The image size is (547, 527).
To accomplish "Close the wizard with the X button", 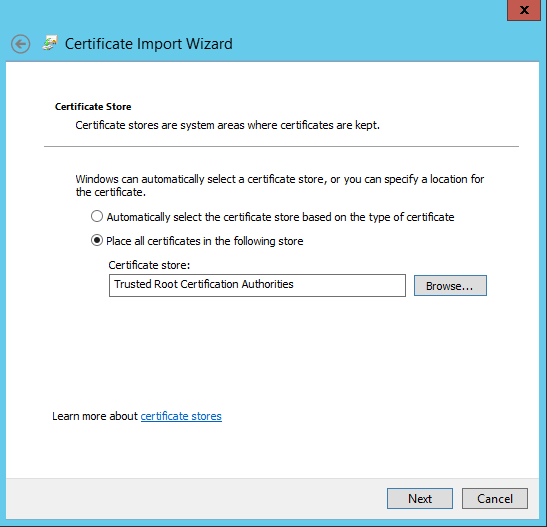I will tap(524, 10).
